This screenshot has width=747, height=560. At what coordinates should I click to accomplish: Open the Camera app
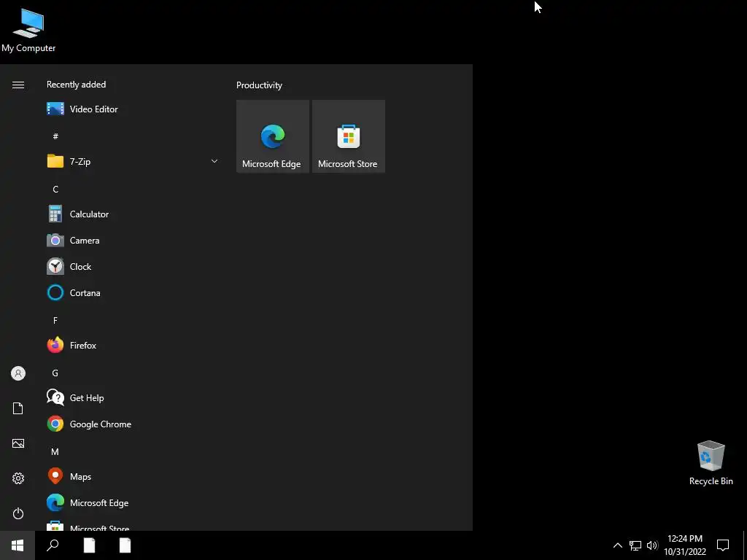(x=133, y=241)
